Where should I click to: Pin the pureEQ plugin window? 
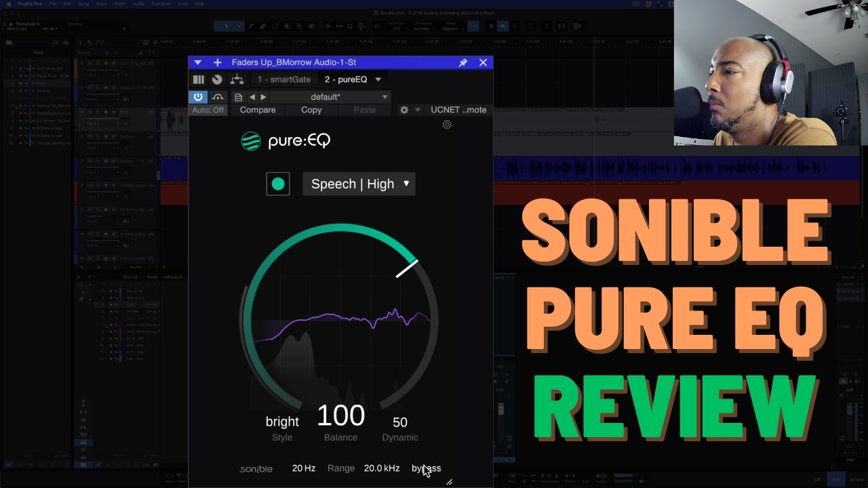click(462, 62)
